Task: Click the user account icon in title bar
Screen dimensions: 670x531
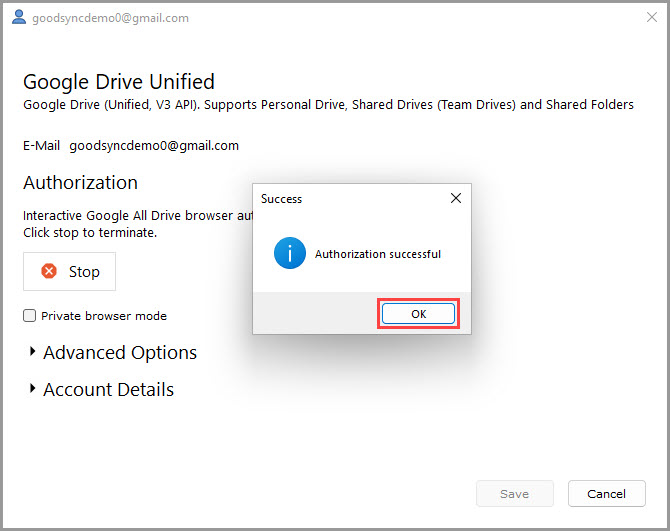Action: 19,17
